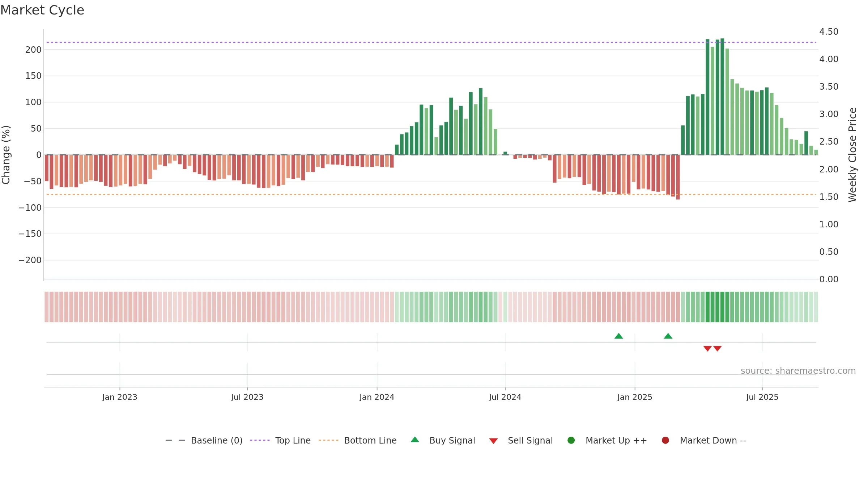The image size is (868, 488).
Task: Click the 200 tick on the left axis
Action: [33, 50]
